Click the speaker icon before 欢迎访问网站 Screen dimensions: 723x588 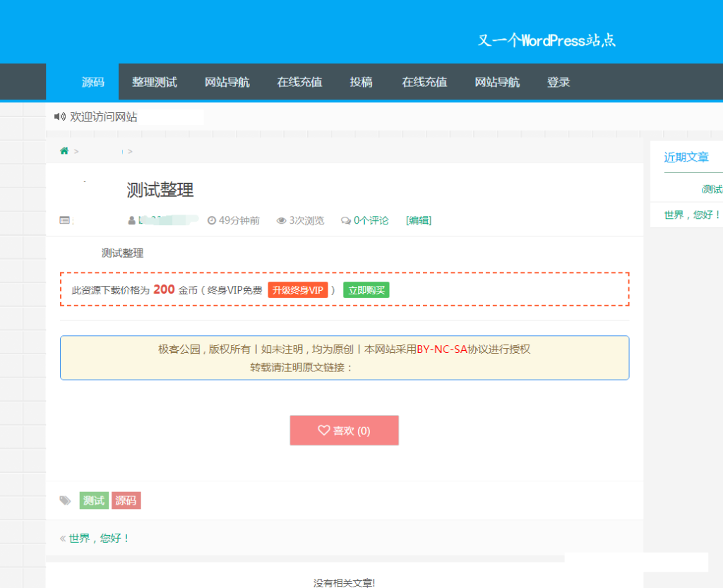coord(59,116)
